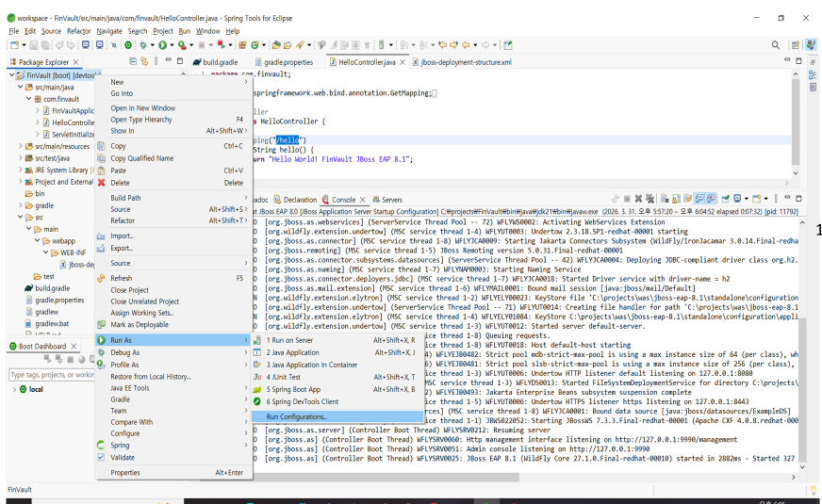Click Refresh in the context menu

(x=173, y=278)
